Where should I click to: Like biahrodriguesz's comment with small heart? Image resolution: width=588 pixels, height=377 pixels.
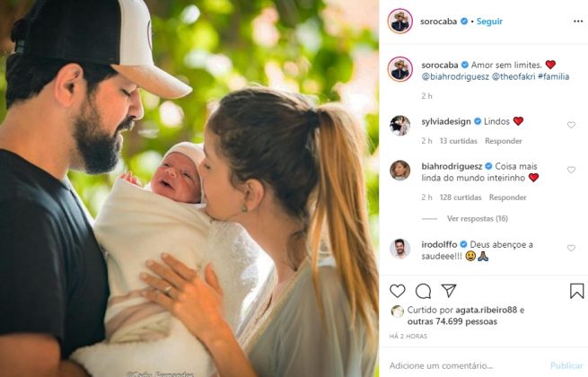pyautogui.click(x=571, y=170)
